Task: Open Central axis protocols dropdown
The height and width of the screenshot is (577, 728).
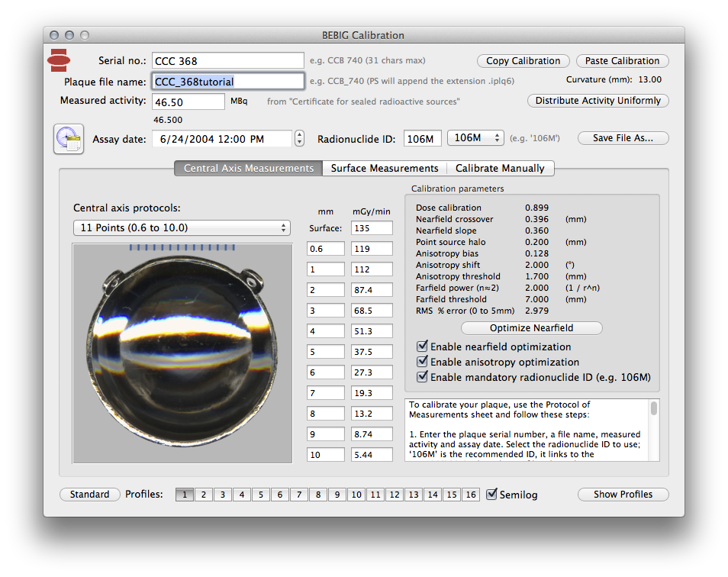Action: [x=182, y=227]
